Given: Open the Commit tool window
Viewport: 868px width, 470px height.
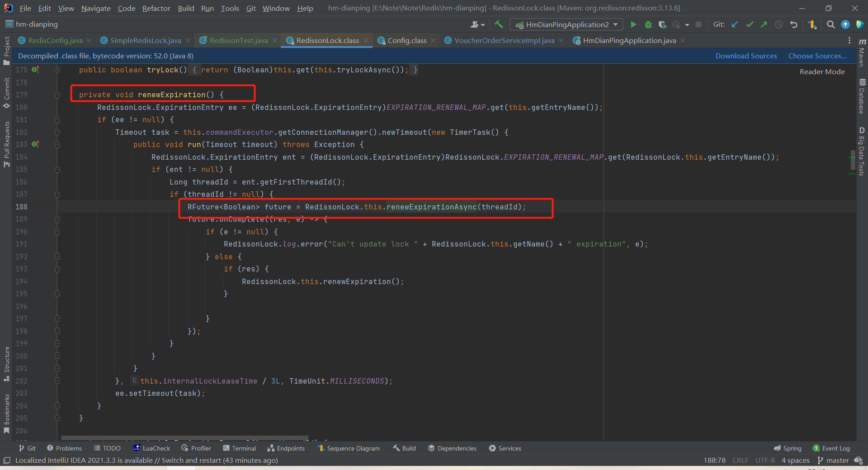Looking at the screenshot, I should (x=6, y=93).
